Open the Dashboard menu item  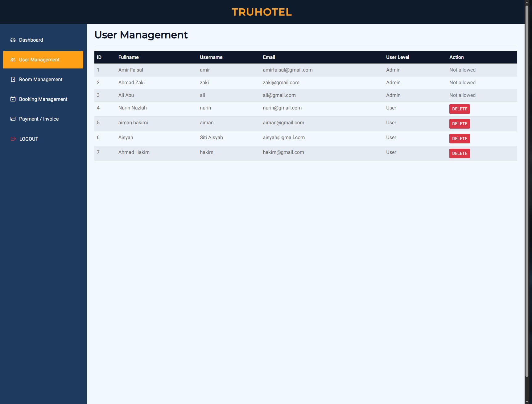31,40
